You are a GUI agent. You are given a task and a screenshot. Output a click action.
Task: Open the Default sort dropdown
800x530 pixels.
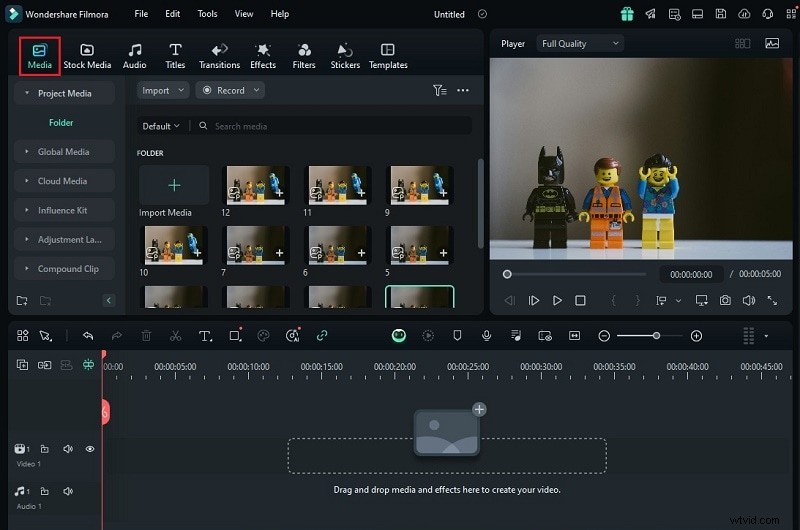(x=161, y=126)
